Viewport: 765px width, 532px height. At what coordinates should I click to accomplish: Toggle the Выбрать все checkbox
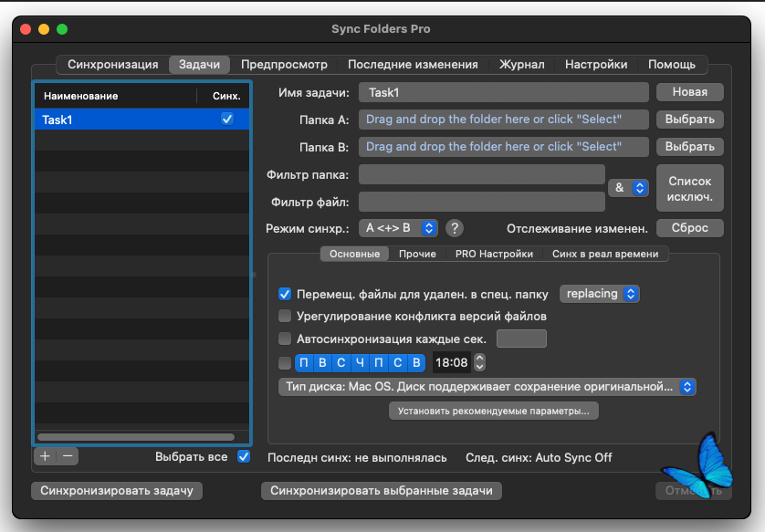(244, 457)
